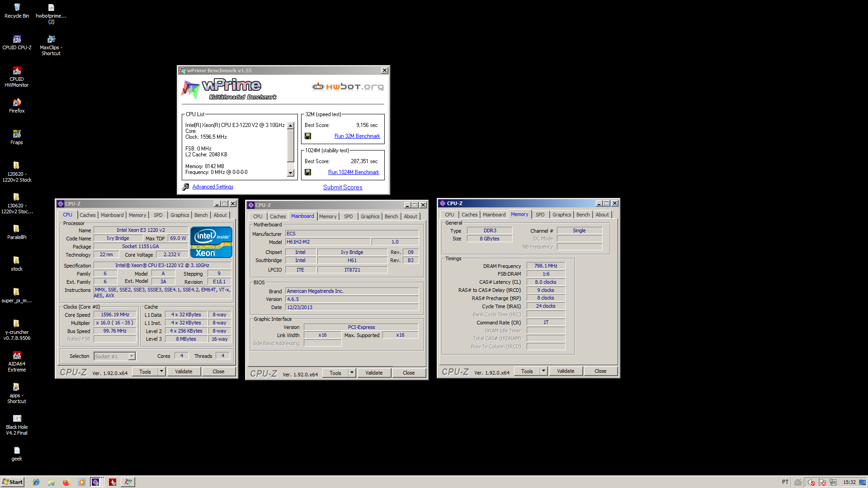This screenshot has width=868, height=488.
Task: Open Bench tab in left CPU-Z window
Action: (x=201, y=215)
